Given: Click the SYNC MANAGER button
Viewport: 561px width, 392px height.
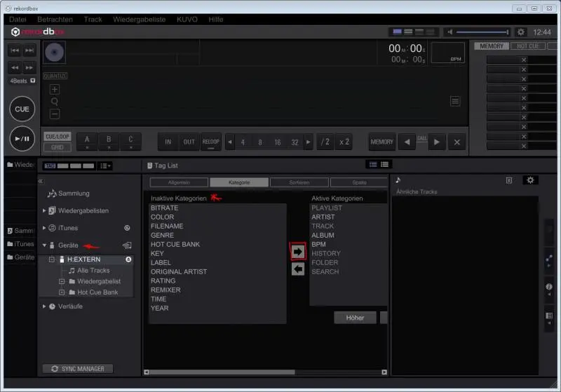Looking at the screenshot, I should point(77,369).
